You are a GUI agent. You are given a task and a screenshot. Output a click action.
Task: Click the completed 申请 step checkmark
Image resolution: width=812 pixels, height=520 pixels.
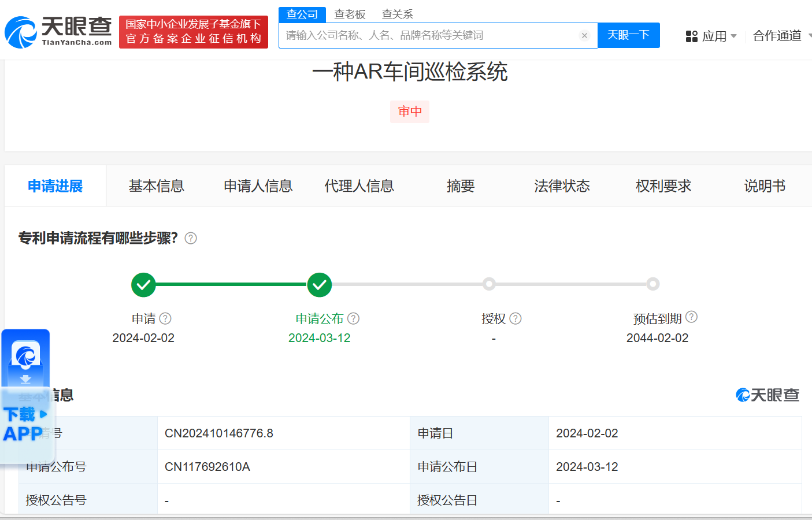click(x=143, y=284)
